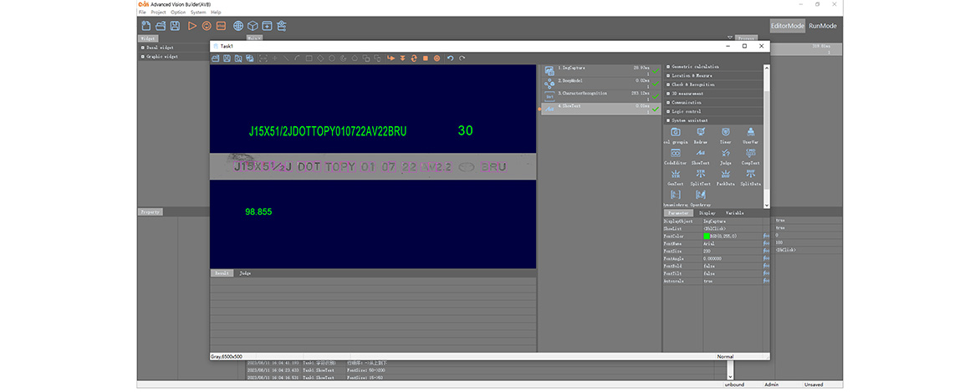This screenshot has width=980, height=392.
Task: Click the Judge tool icon
Action: [x=725, y=154]
